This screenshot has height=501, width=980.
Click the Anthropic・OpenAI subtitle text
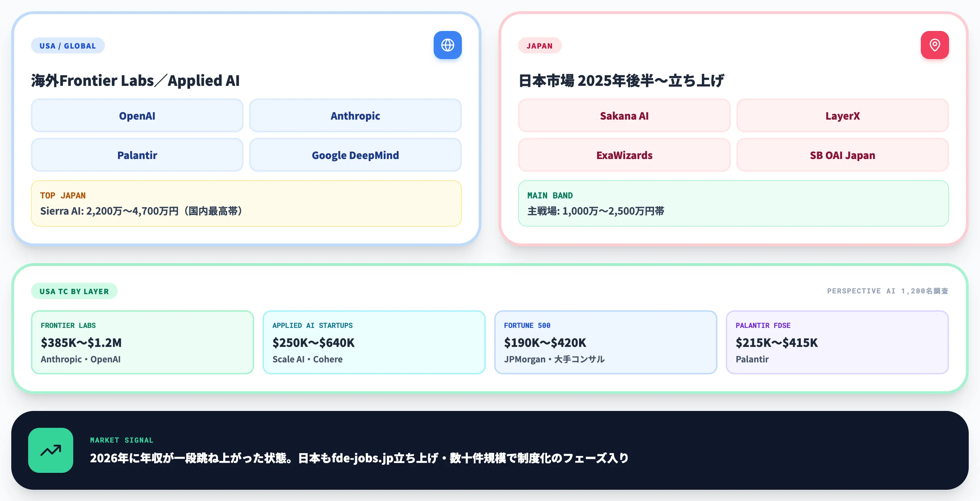coord(81,359)
